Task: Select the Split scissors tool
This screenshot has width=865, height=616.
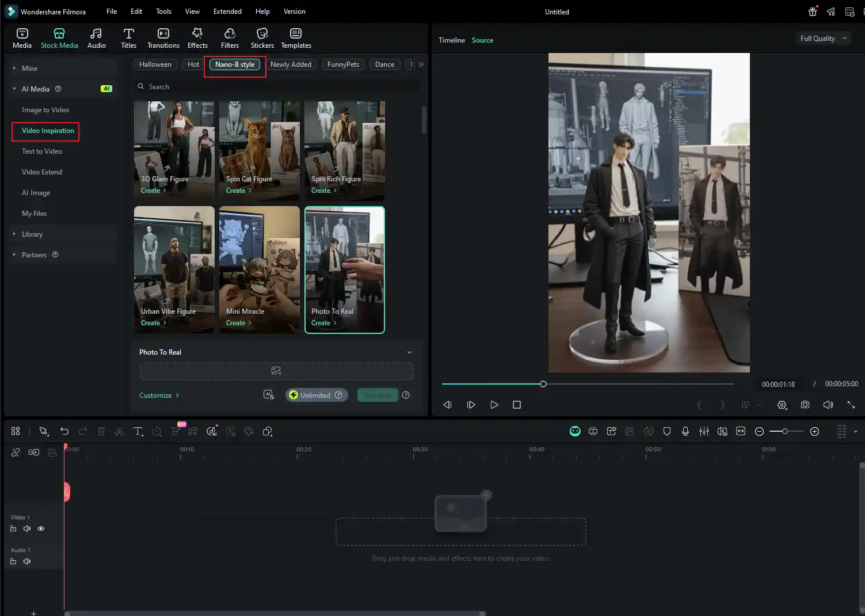Action: pos(119,431)
